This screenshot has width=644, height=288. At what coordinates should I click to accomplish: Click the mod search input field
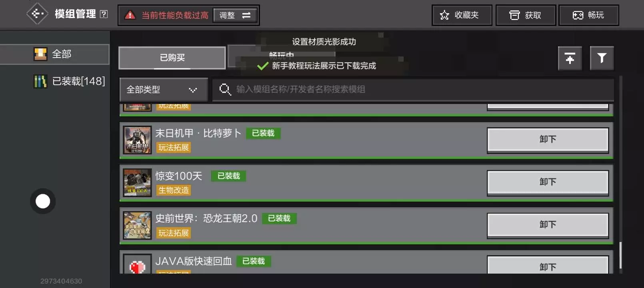(x=413, y=90)
